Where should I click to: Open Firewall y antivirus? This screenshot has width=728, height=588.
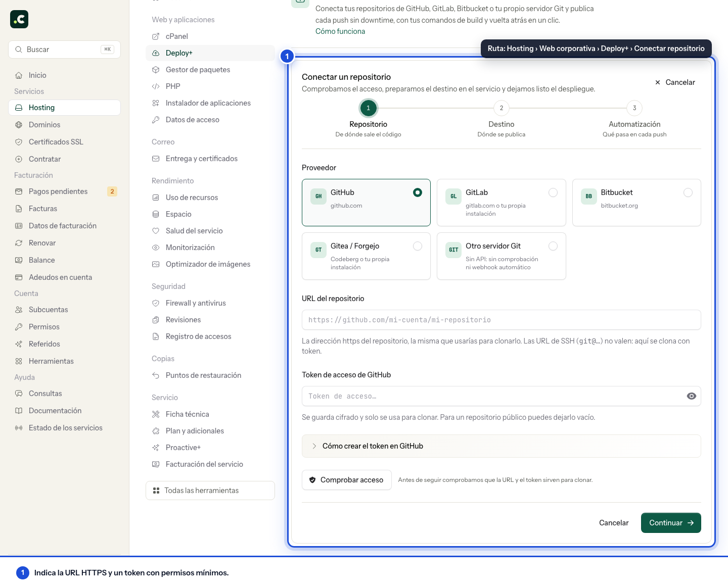210,303
